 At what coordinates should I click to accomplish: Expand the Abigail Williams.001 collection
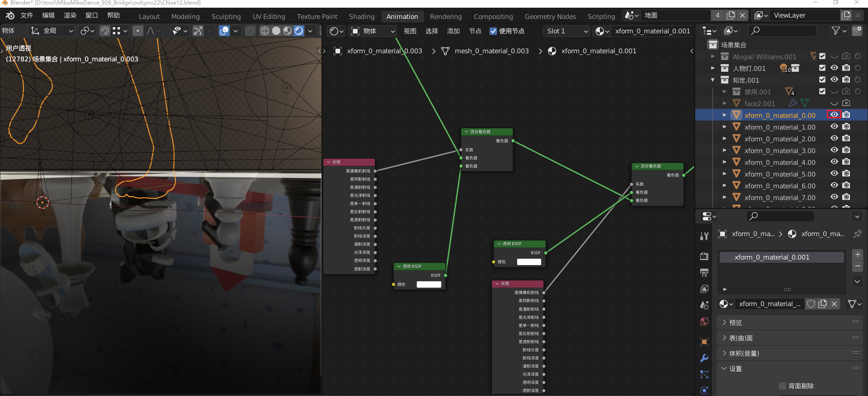click(713, 56)
